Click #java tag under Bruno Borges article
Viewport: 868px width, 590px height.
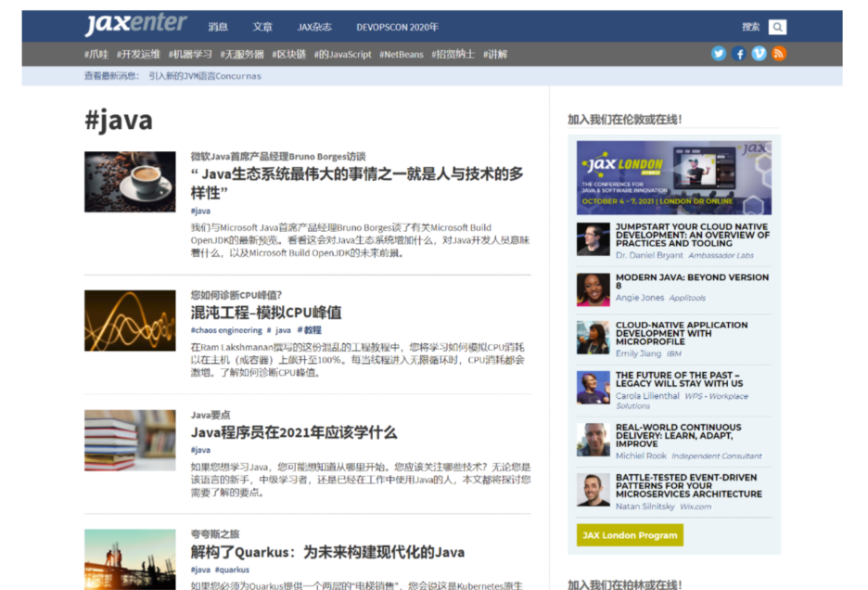200,211
